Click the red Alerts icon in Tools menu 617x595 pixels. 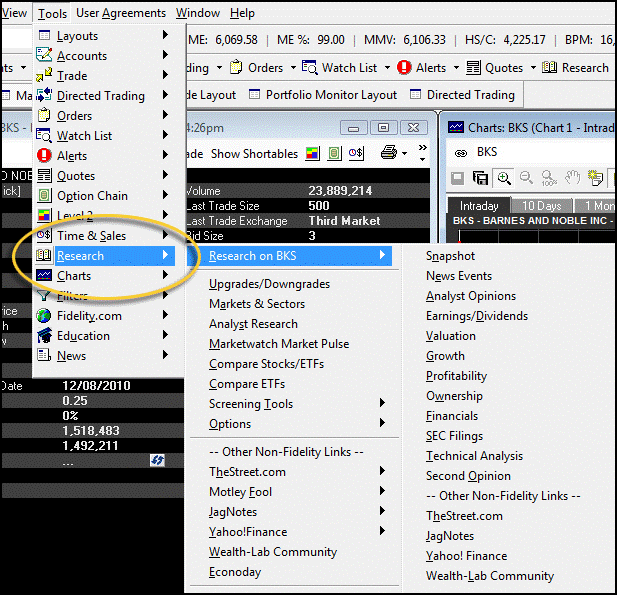[44, 155]
